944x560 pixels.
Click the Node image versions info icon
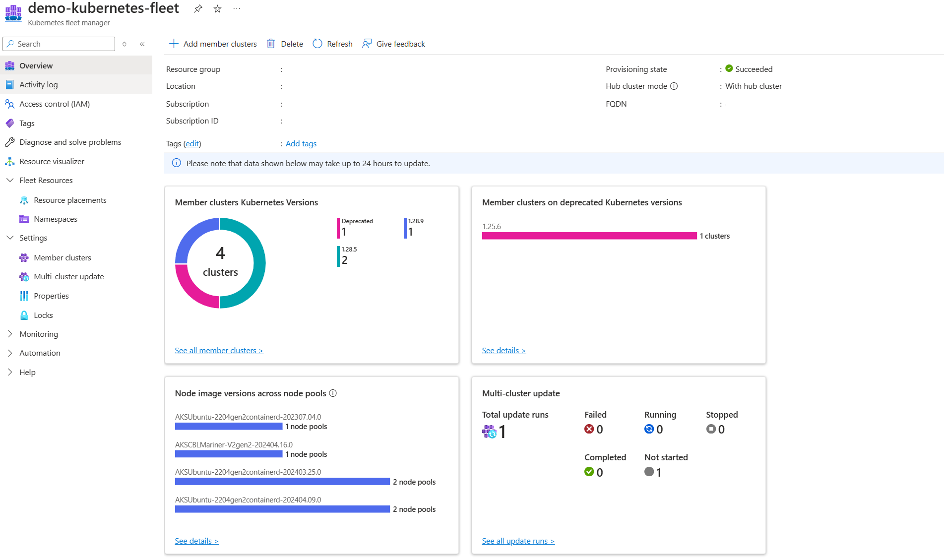pos(333,393)
